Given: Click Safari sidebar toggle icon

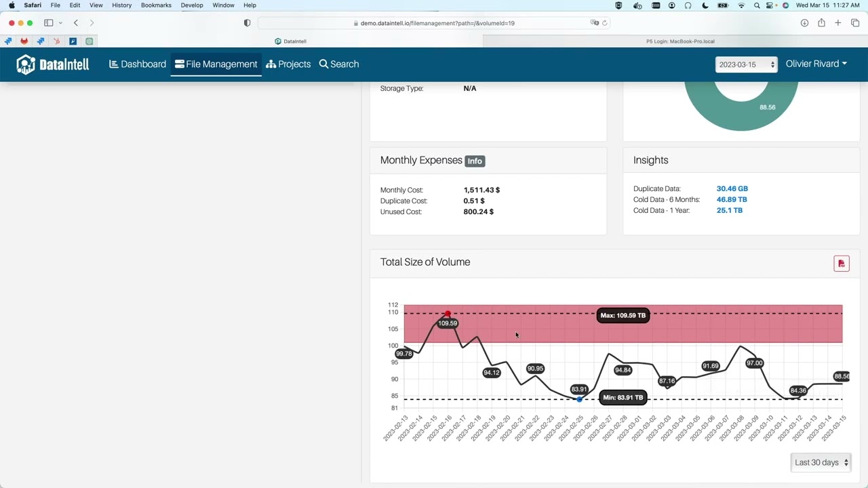Looking at the screenshot, I should pos(49,23).
